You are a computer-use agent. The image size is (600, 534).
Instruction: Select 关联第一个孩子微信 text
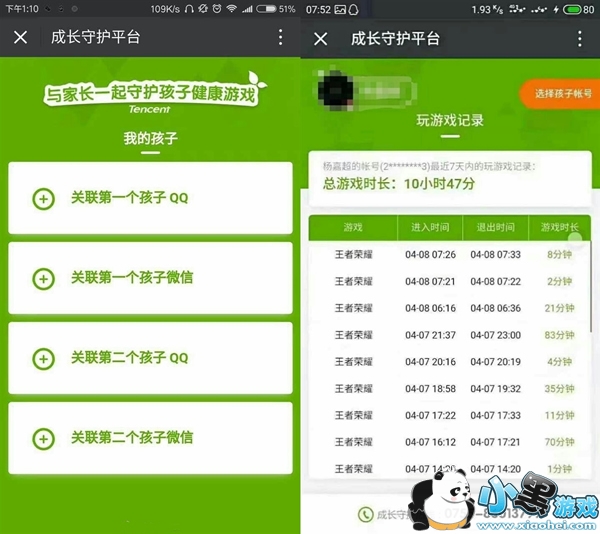[132, 277]
